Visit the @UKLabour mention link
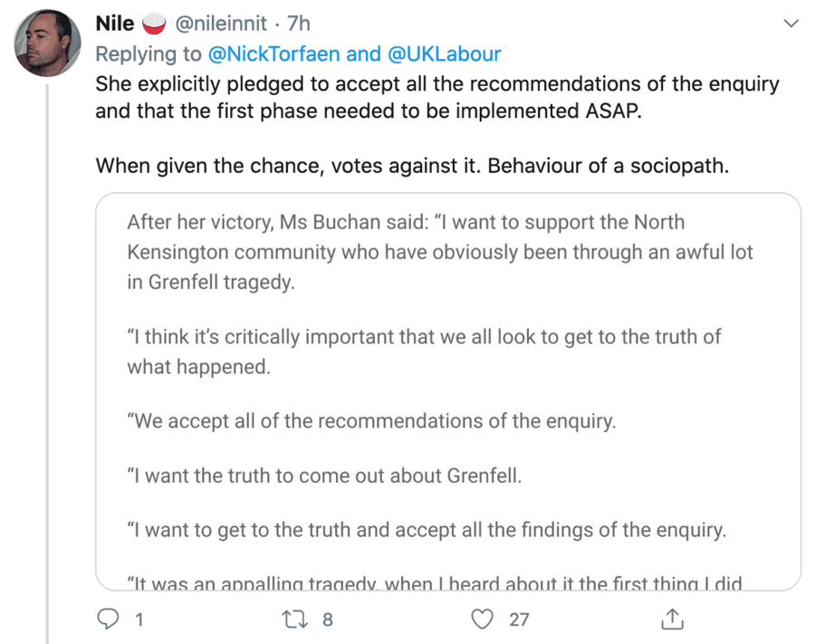This screenshot has height=644, width=815. (444, 53)
